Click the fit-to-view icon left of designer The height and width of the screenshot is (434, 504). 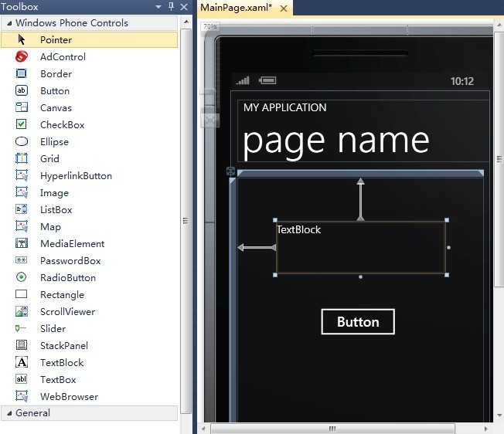coord(210,120)
